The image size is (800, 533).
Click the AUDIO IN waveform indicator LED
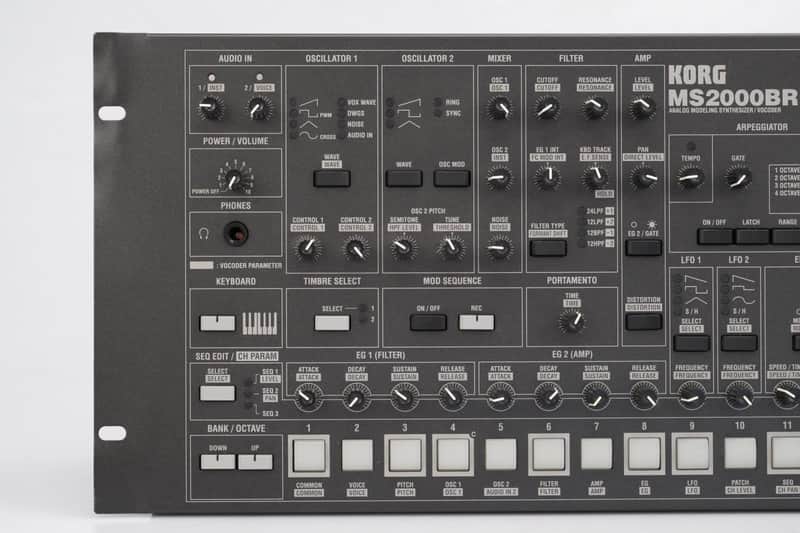pos(342,135)
